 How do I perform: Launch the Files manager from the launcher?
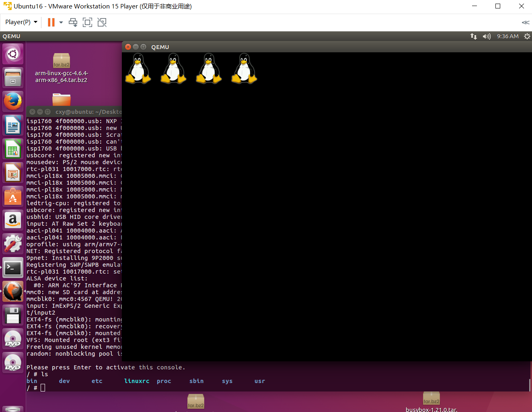click(13, 78)
